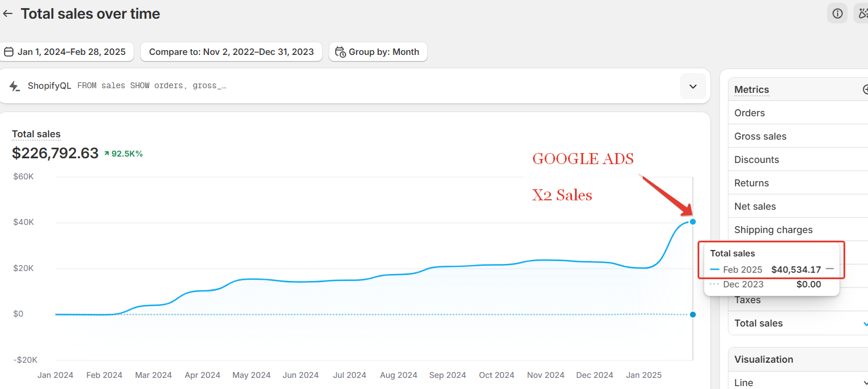Open the Line visualization dropdown
Screen dimensions: 868x389
[864, 383]
